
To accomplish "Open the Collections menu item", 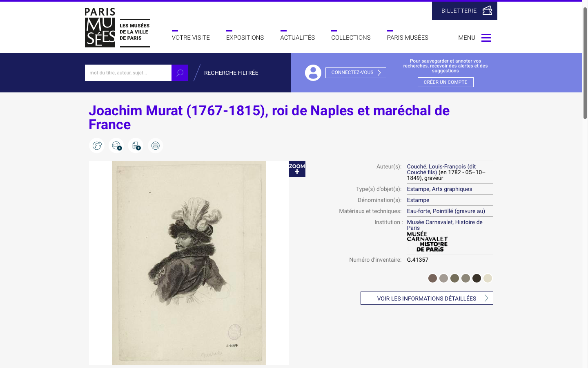I will [351, 37].
